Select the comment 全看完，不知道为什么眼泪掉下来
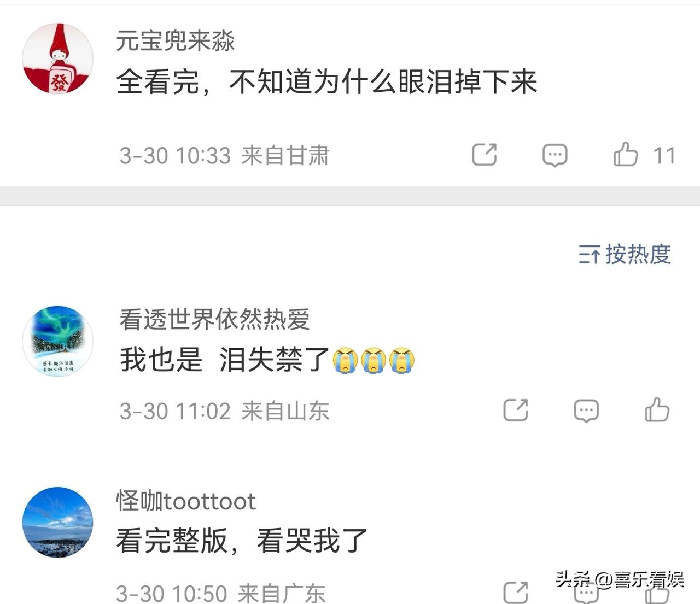This screenshot has height=604, width=700. click(327, 82)
